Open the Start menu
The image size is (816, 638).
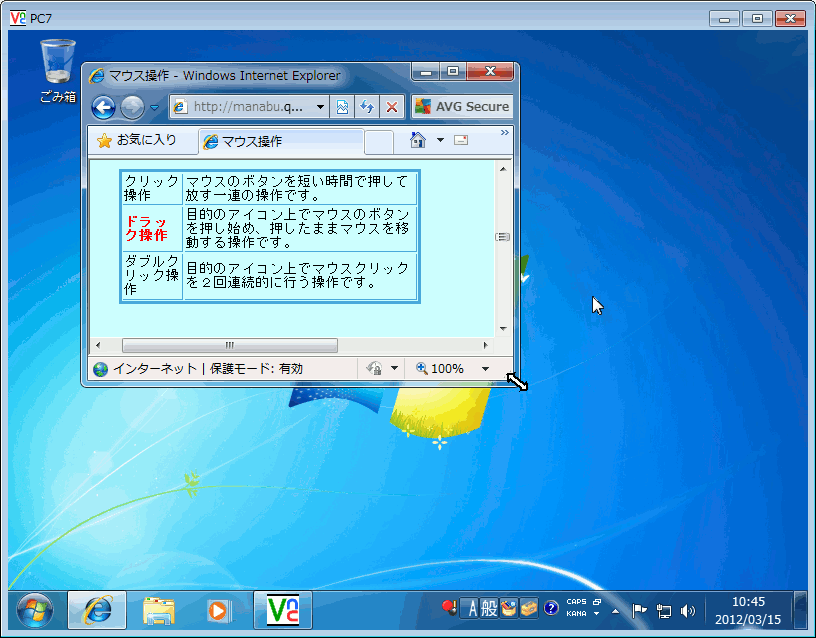[36, 610]
